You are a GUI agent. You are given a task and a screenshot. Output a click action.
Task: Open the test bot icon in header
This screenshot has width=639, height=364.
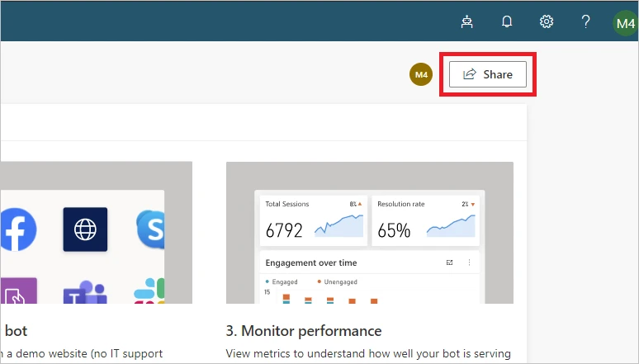[467, 22]
